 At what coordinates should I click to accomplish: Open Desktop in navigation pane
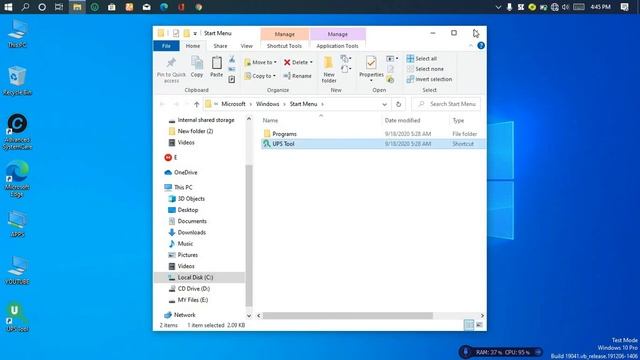188,210
